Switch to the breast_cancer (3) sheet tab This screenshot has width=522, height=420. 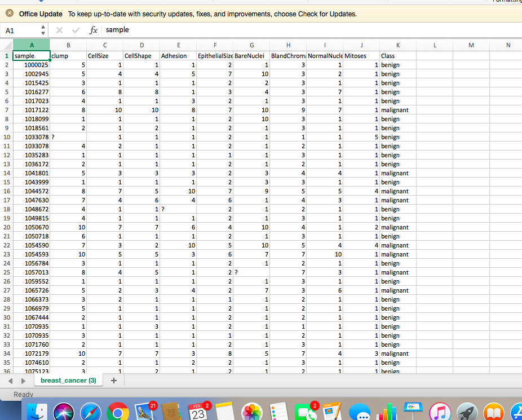(x=68, y=381)
